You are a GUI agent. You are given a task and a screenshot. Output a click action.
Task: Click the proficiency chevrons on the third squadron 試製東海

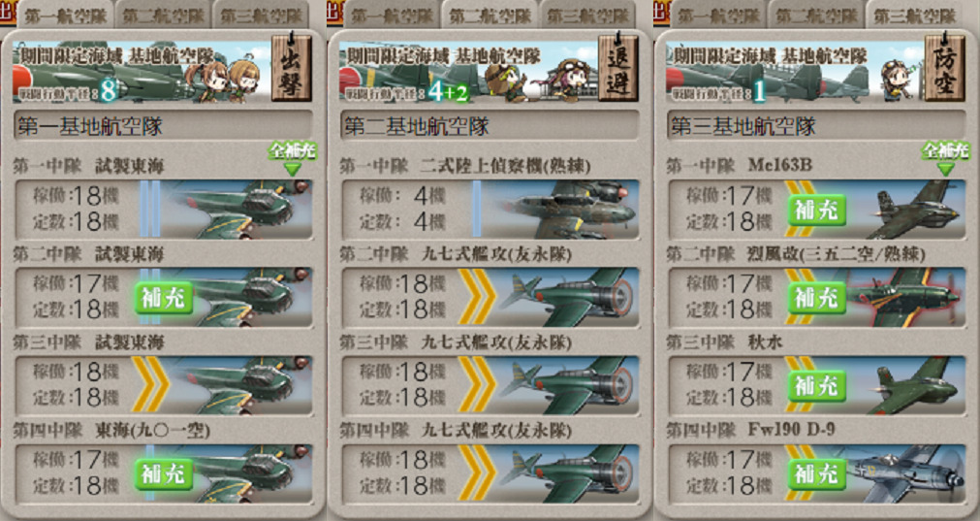(150, 385)
